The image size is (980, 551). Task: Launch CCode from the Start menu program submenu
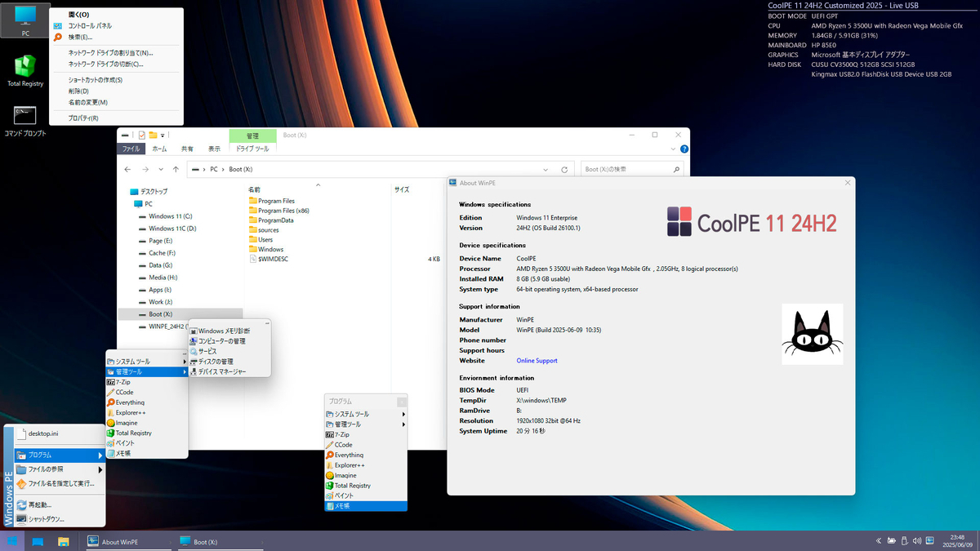click(x=147, y=392)
